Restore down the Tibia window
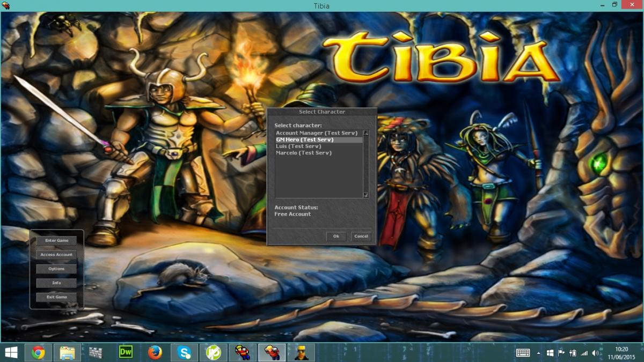This screenshot has width=644, height=362. (x=614, y=5)
